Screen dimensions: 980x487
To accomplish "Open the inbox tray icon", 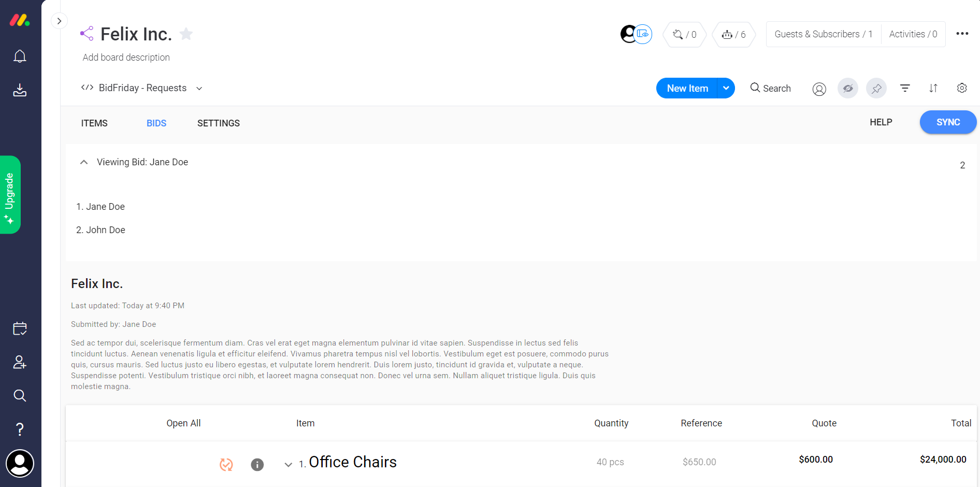I will 20,90.
